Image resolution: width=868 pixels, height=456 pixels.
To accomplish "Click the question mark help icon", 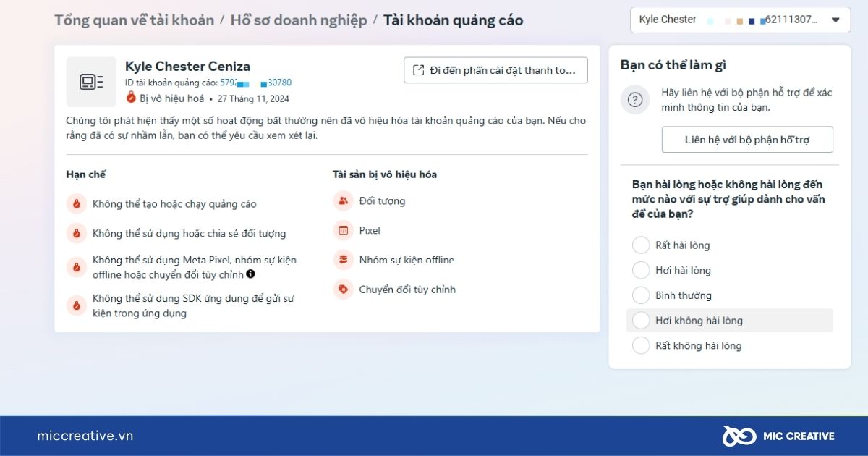I will tap(635, 99).
